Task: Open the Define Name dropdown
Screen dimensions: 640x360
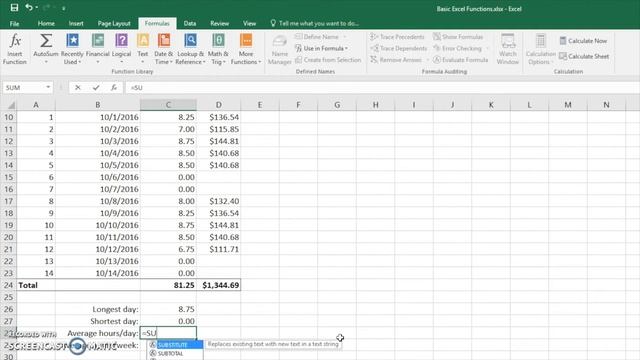Action: point(345,37)
